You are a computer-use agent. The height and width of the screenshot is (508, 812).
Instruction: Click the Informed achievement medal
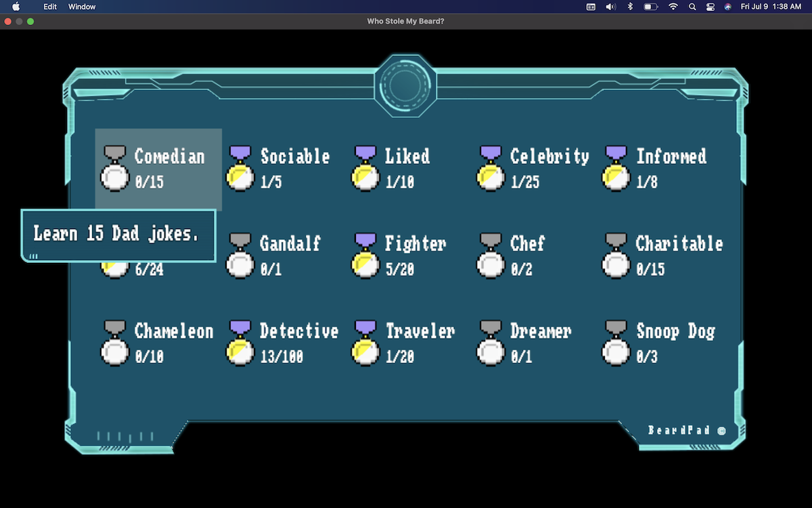coord(616,169)
